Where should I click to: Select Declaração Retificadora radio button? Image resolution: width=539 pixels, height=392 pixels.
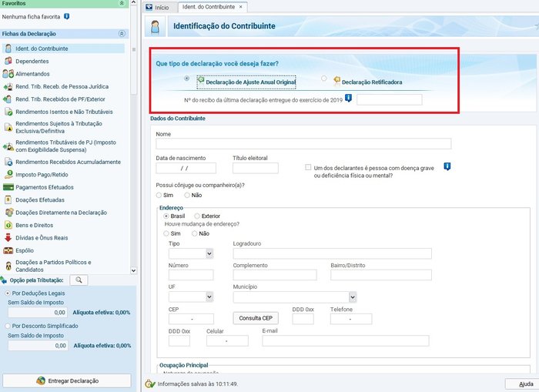pyautogui.click(x=324, y=79)
